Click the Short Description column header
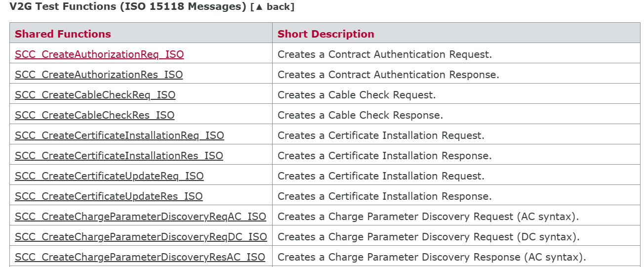This screenshot has height=267, width=644. tap(325, 34)
